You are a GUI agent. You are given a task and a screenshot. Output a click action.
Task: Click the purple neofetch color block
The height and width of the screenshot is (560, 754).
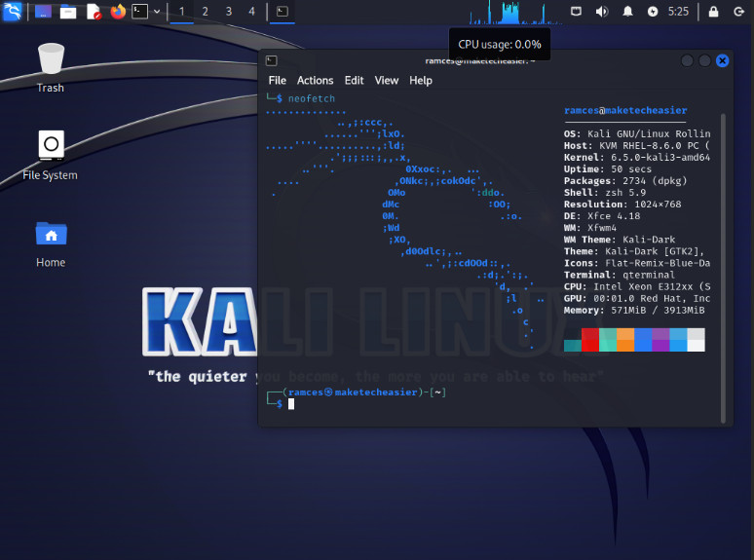(660, 340)
